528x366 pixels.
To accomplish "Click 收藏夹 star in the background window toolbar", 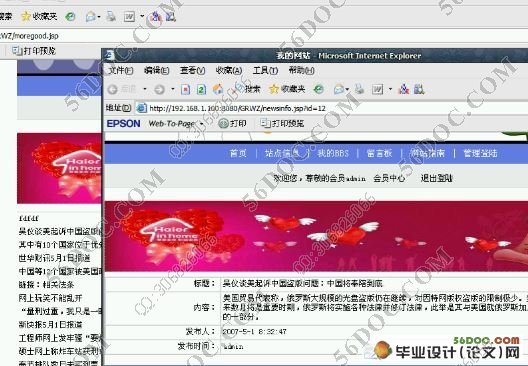I will pos(39,16).
